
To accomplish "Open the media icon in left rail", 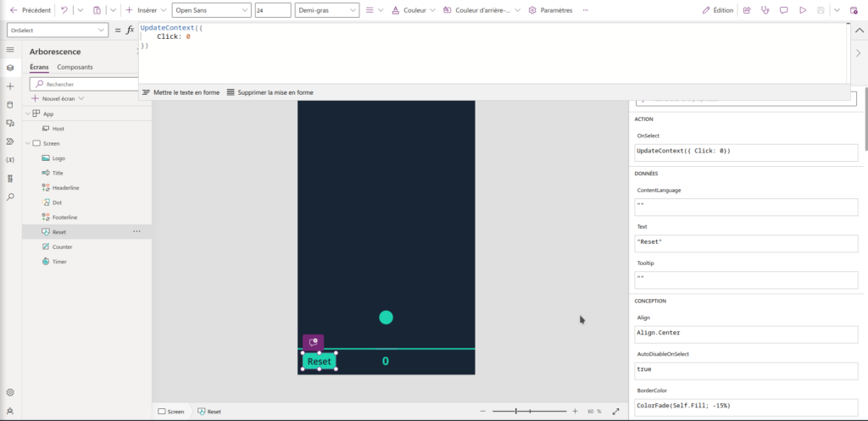I will pos(10,123).
